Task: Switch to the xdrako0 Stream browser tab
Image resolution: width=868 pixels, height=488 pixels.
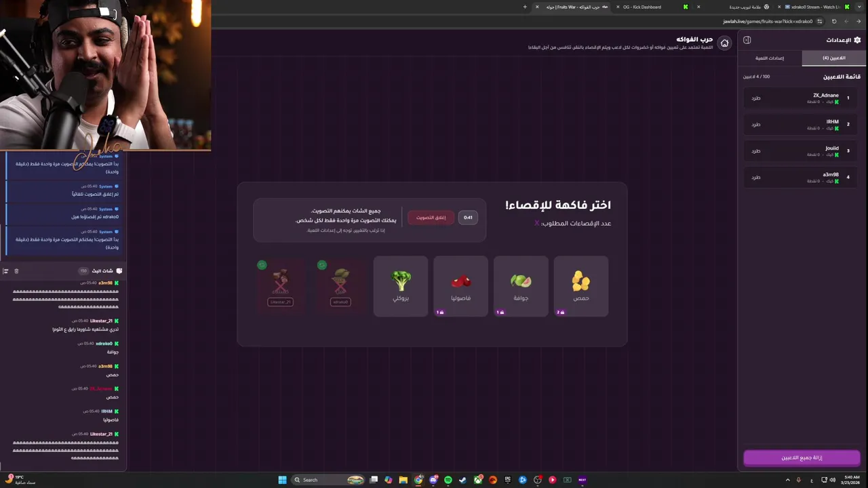Action: point(812,7)
